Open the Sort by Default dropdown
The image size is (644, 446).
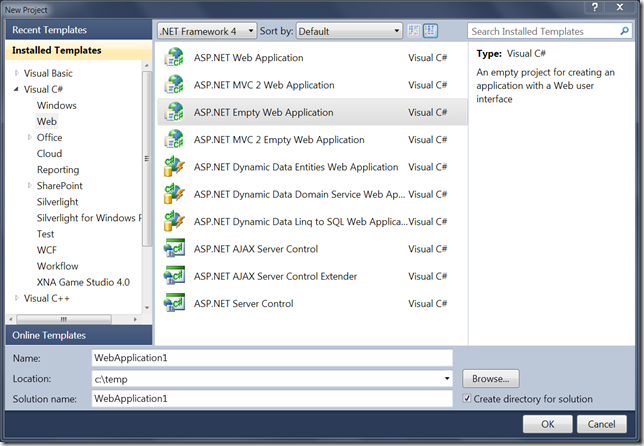349,31
